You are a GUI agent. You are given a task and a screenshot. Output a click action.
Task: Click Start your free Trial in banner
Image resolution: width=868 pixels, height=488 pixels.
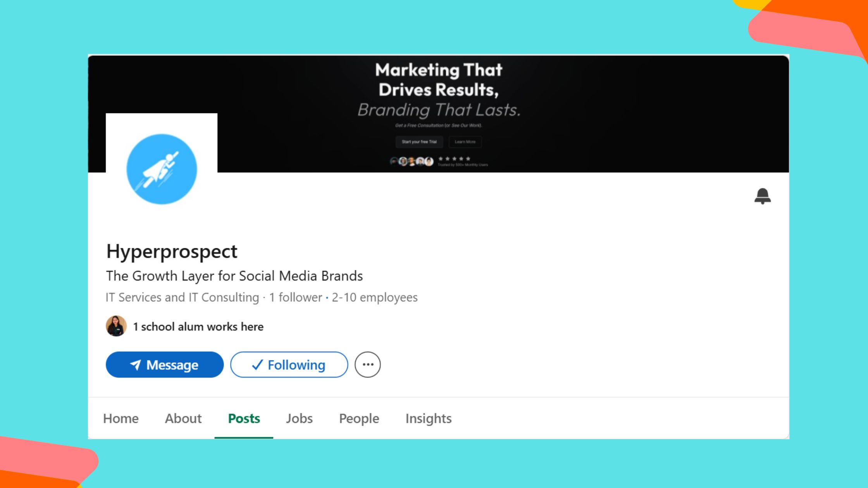(419, 142)
